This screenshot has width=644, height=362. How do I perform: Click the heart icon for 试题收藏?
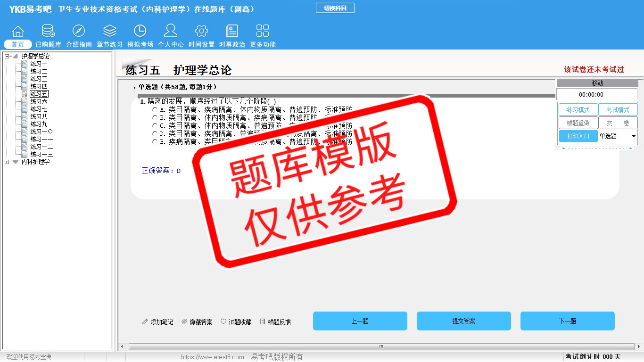(223, 322)
